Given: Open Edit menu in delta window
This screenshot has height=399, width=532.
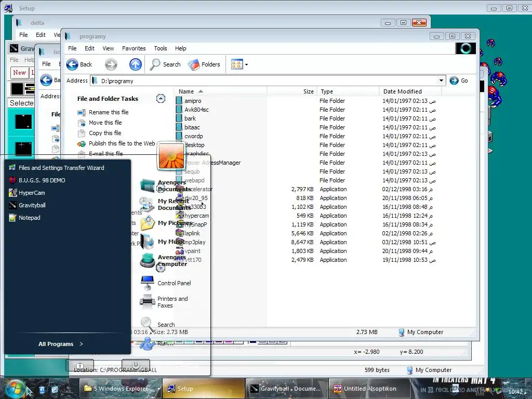Looking at the screenshot, I should [41, 35].
